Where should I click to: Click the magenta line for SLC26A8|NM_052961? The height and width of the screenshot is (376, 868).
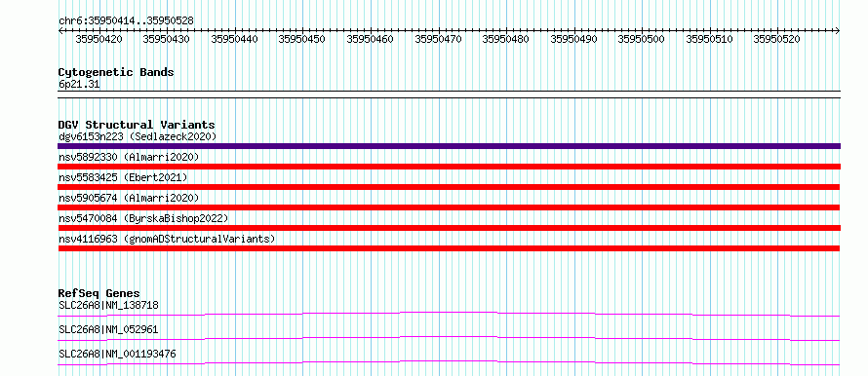coord(449,338)
